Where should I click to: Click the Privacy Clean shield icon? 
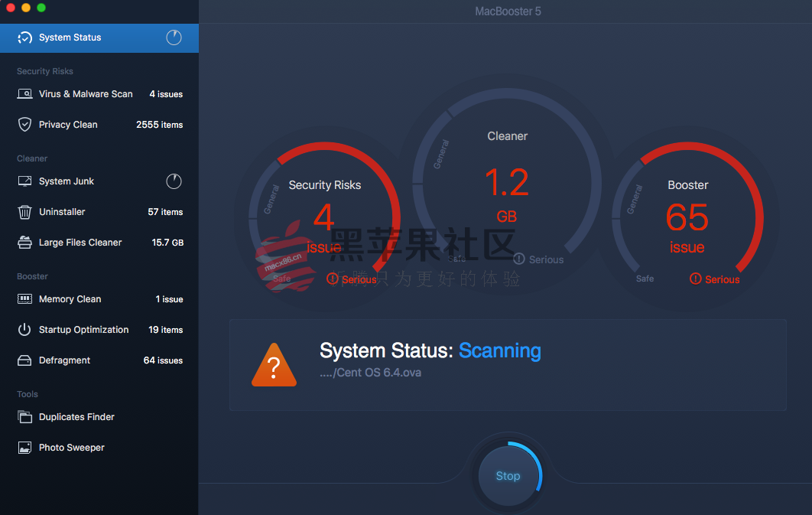click(25, 124)
